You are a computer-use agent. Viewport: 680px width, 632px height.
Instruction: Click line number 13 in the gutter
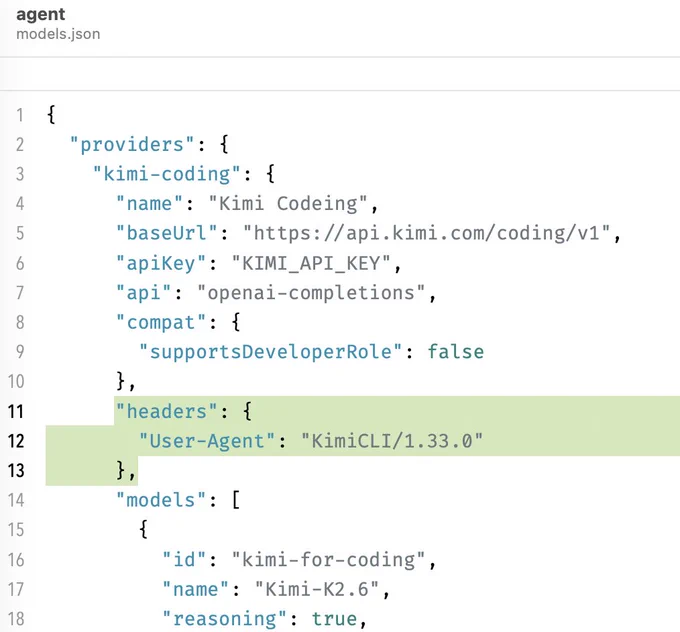click(x=16, y=471)
